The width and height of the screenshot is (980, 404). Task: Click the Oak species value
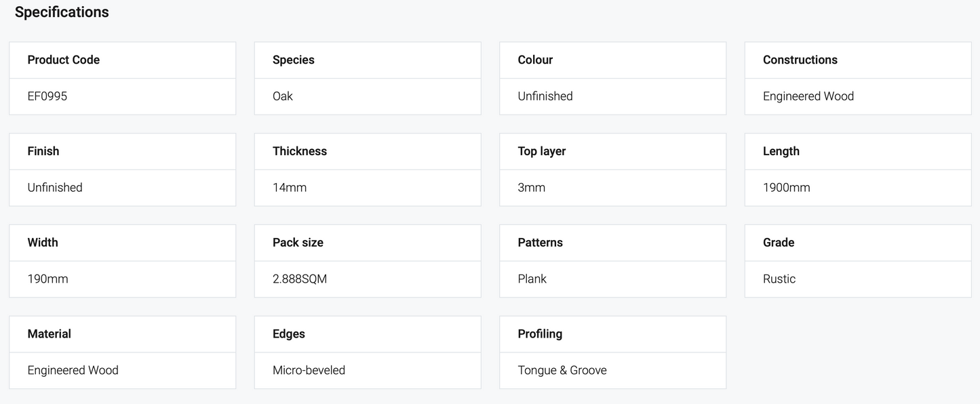click(283, 96)
